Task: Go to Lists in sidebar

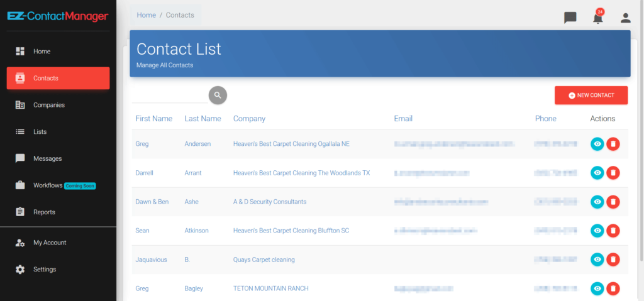Action: 58,132
